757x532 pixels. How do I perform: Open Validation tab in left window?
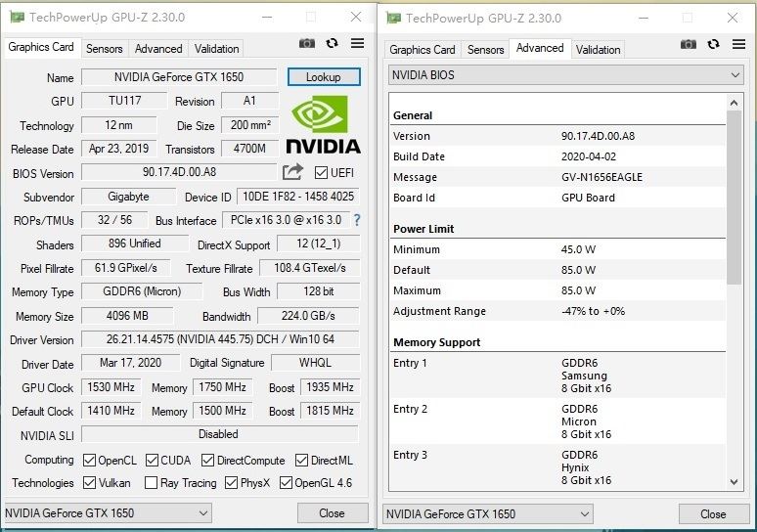click(217, 49)
